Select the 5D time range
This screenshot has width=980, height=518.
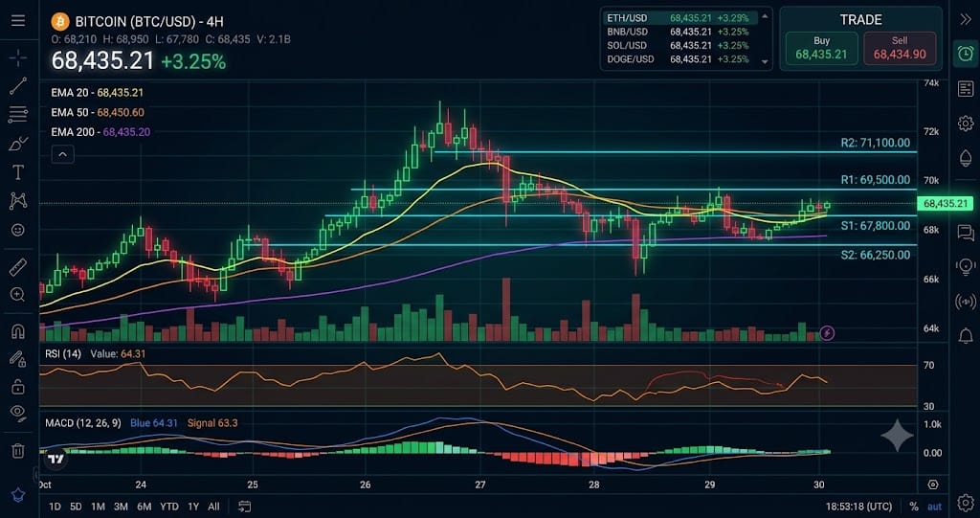(x=76, y=507)
